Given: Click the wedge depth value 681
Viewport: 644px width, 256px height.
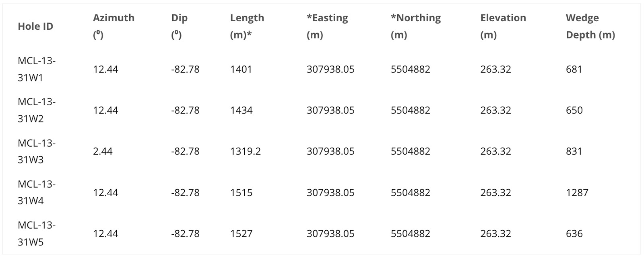Looking at the screenshot, I should click(574, 69).
